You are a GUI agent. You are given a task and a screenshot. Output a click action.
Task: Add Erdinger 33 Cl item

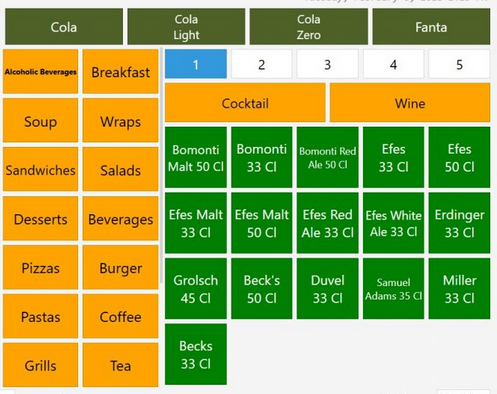point(459,223)
